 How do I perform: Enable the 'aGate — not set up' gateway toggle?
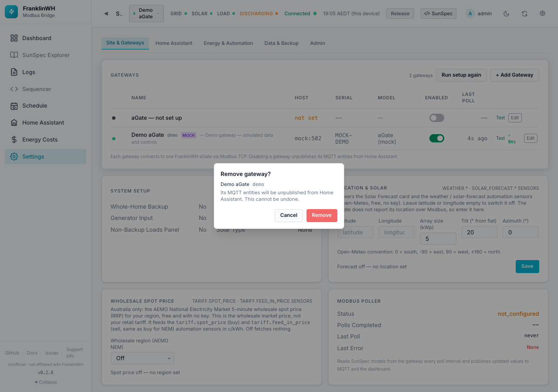pyautogui.click(x=437, y=118)
